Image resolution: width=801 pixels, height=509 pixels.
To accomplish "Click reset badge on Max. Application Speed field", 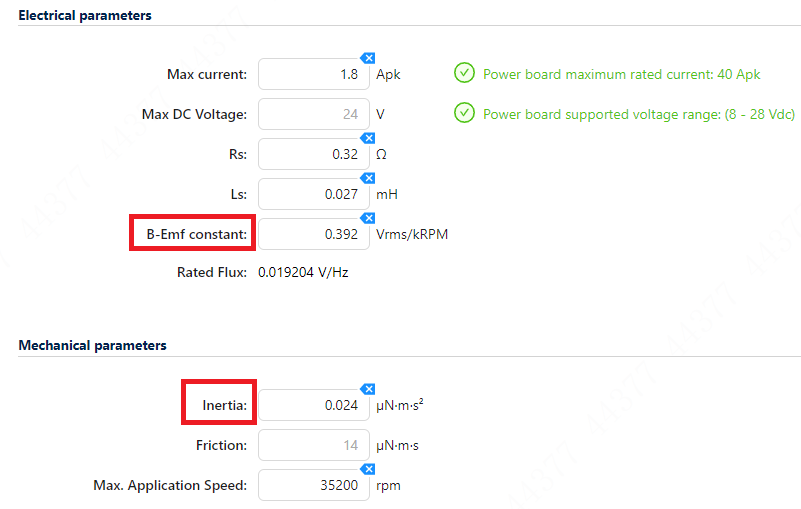I will pyautogui.click(x=367, y=469).
